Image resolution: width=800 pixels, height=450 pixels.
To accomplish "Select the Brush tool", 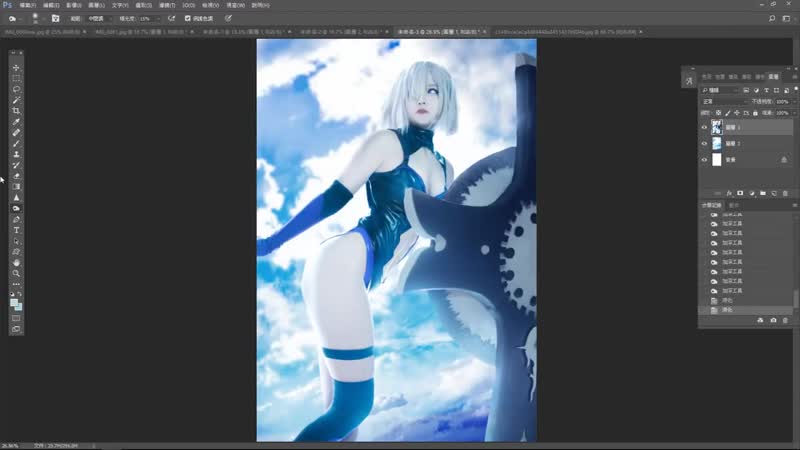I will pyautogui.click(x=16, y=143).
